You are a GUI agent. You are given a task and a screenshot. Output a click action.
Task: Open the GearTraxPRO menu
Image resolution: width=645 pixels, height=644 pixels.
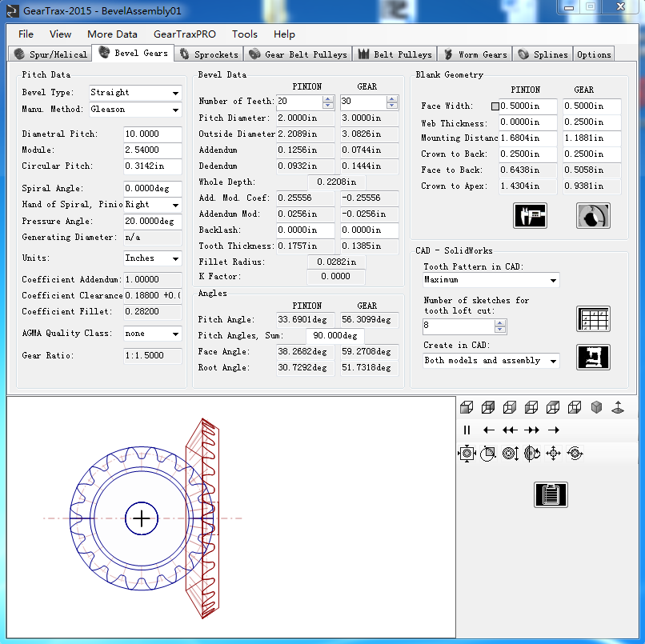185,34
